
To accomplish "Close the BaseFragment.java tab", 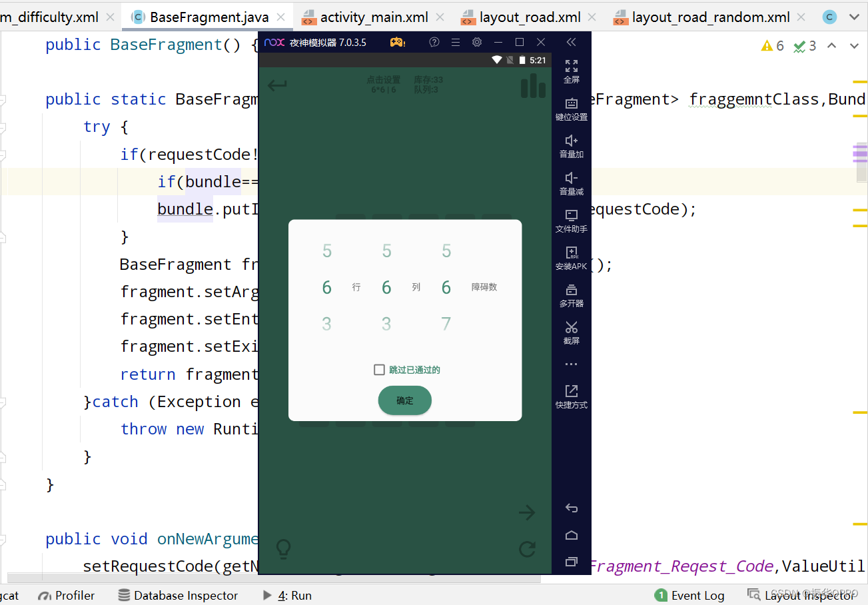I will pyautogui.click(x=282, y=18).
